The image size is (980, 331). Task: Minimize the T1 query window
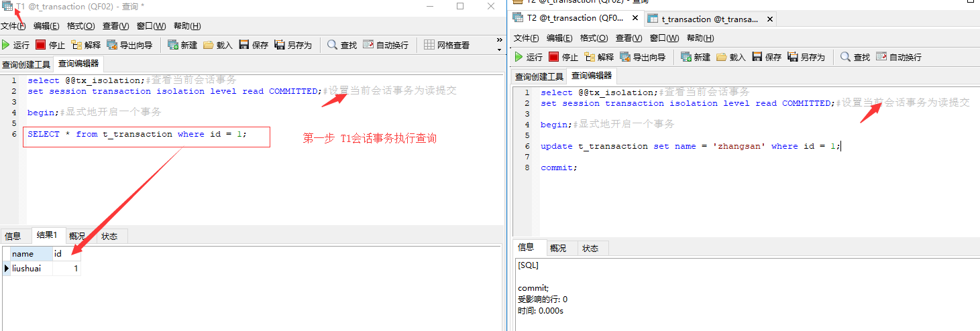tap(429, 6)
